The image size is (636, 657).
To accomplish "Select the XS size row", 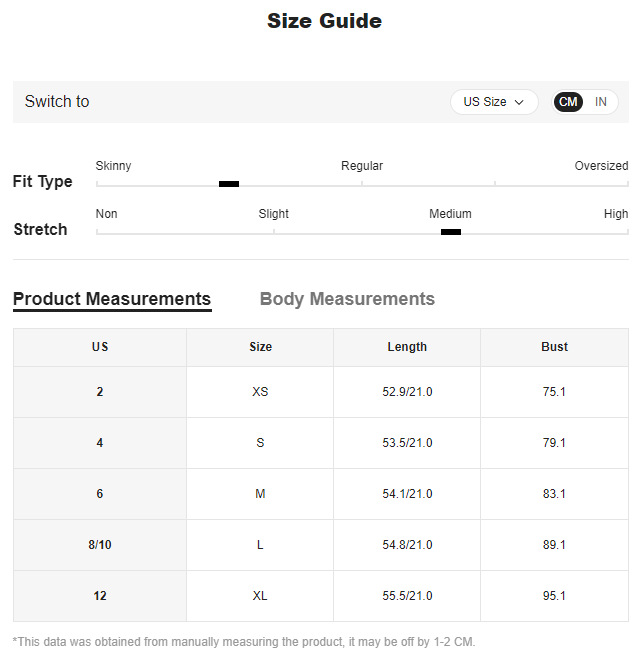I will point(260,392).
